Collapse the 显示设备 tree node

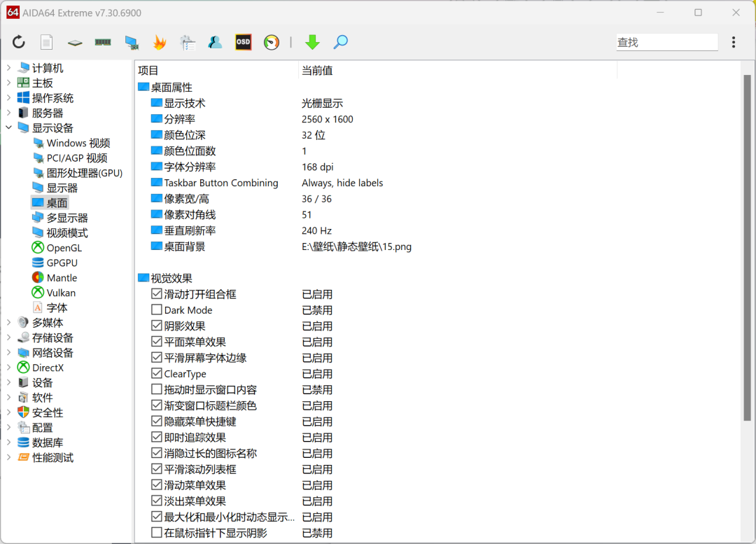coord(8,128)
